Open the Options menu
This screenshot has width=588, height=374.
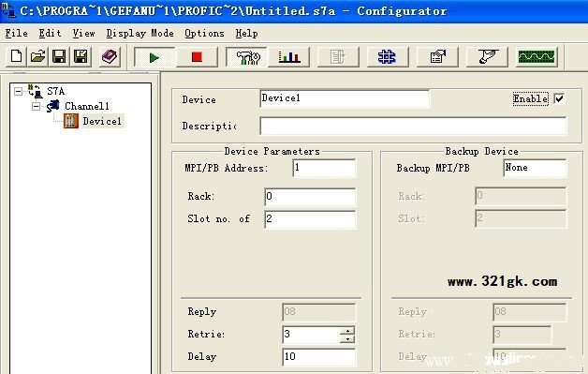click(x=204, y=34)
